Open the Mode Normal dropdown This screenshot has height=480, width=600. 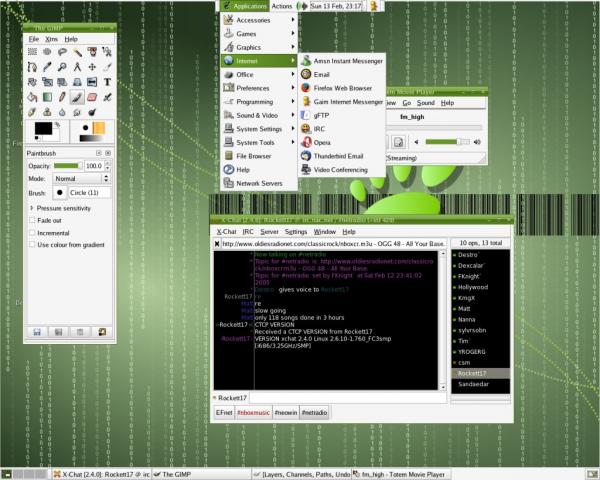[81, 179]
